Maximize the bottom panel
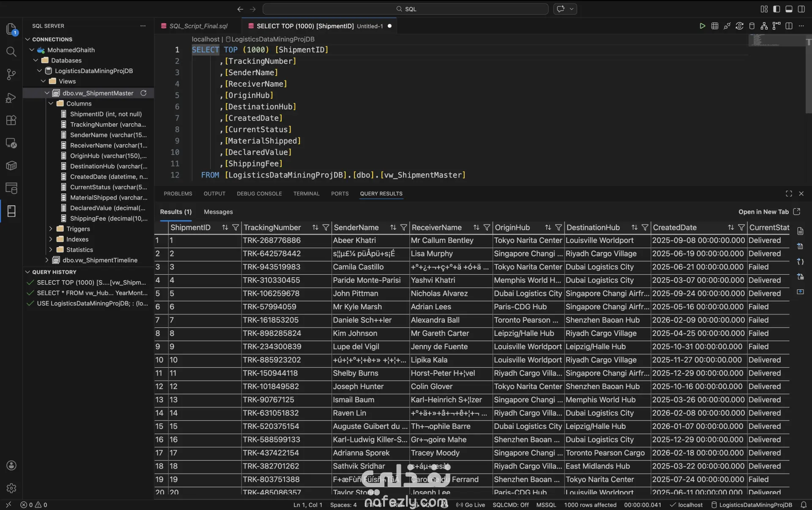This screenshot has height=510, width=812. [x=789, y=194]
